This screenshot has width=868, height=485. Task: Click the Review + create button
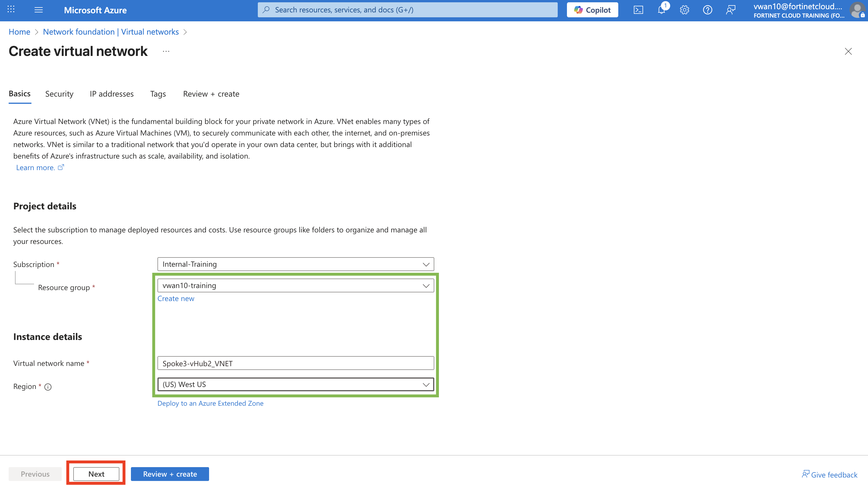[x=170, y=474]
